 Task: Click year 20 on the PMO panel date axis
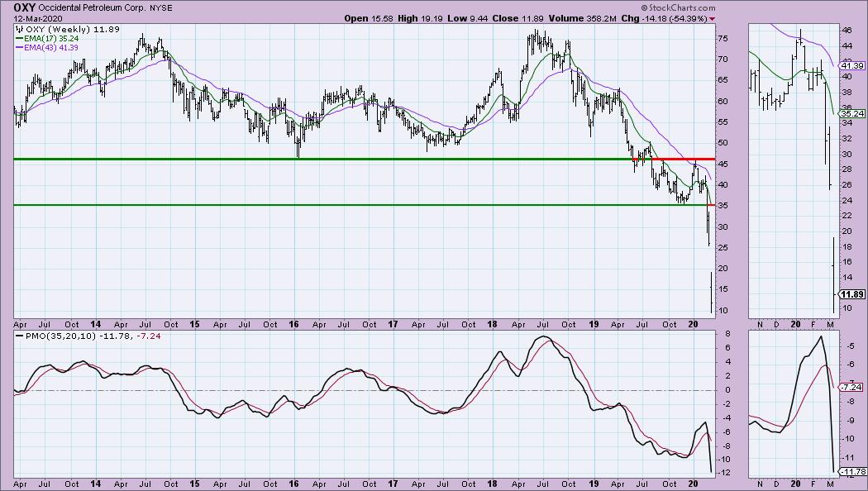(693, 484)
